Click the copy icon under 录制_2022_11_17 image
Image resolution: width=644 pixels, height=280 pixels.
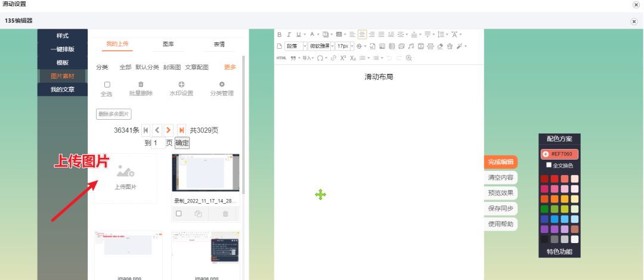click(198, 213)
